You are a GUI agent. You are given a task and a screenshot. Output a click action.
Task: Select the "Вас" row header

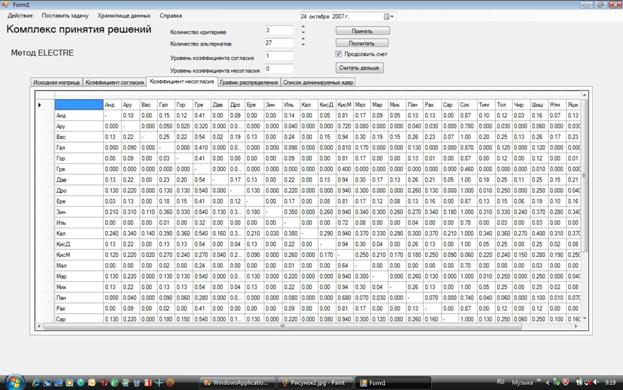click(x=79, y=137)
